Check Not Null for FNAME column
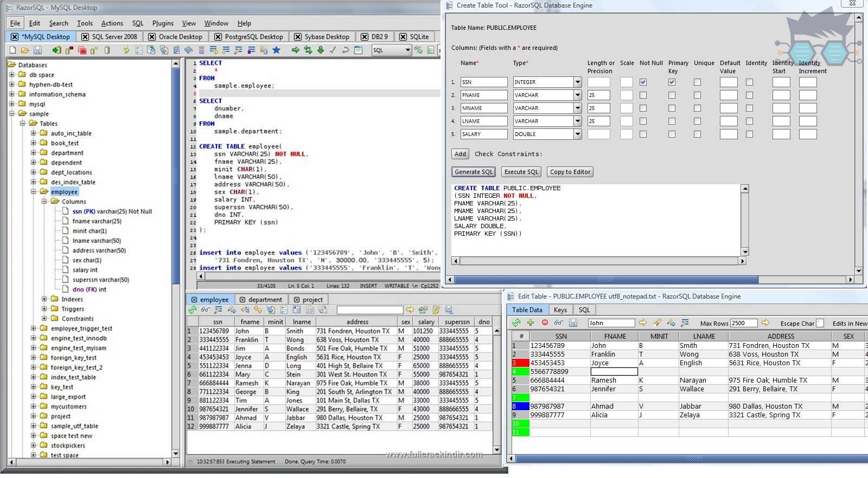The height and width of the screenshot is (478, 868). [643, 95]
